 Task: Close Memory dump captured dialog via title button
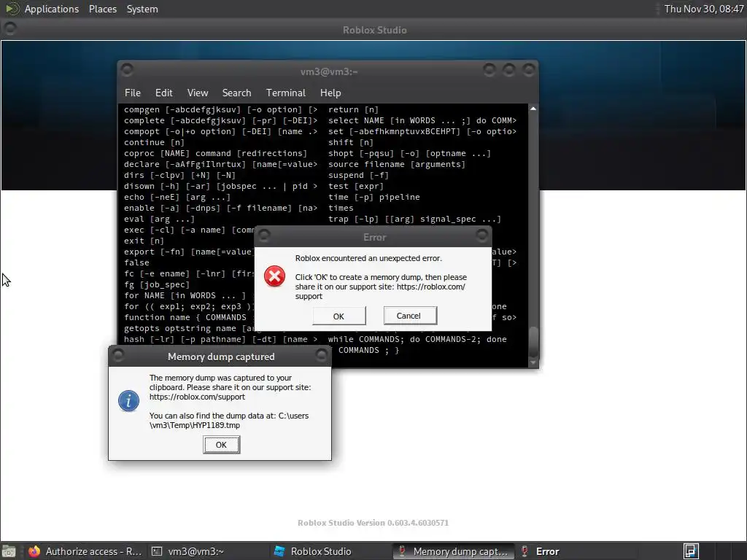coord(322,354)
